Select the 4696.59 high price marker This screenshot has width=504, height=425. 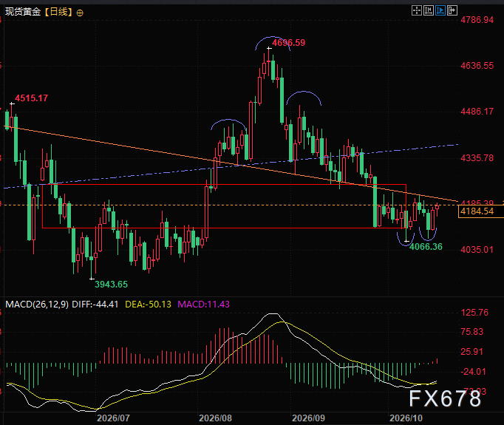(288, 43)
